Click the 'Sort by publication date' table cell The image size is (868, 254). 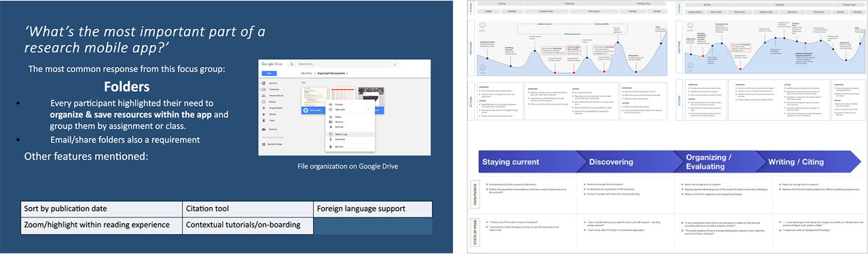tap(101, 208)
